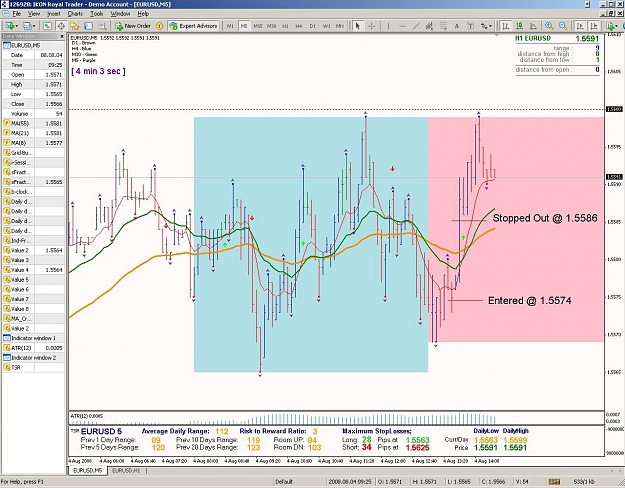The width and height of the screenshot is (625, 488).
Task: Switch timeframe to D1
Action: coord(313,26)
